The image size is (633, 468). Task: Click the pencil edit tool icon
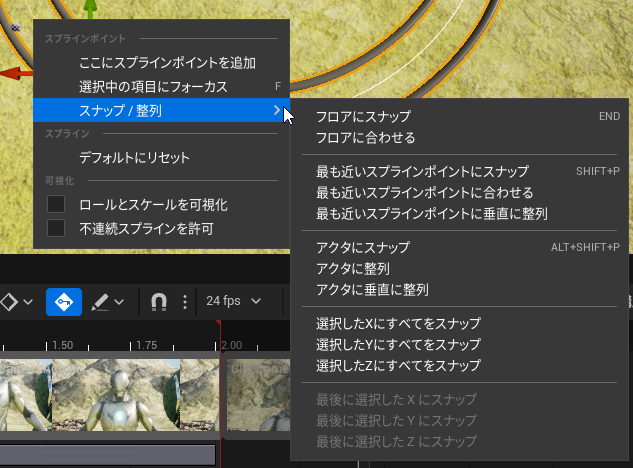pyautogui.click(x=100, y=301)
